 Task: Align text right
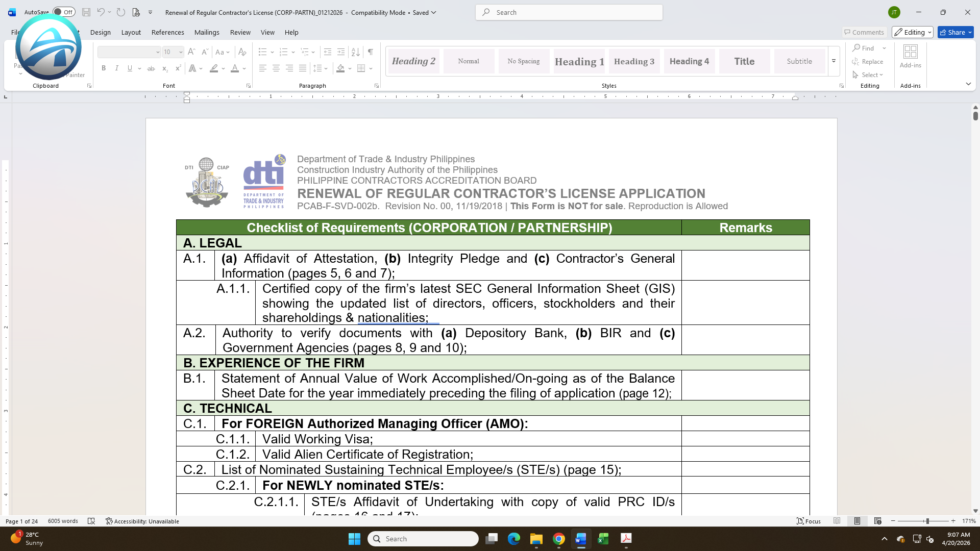[289, 68]
